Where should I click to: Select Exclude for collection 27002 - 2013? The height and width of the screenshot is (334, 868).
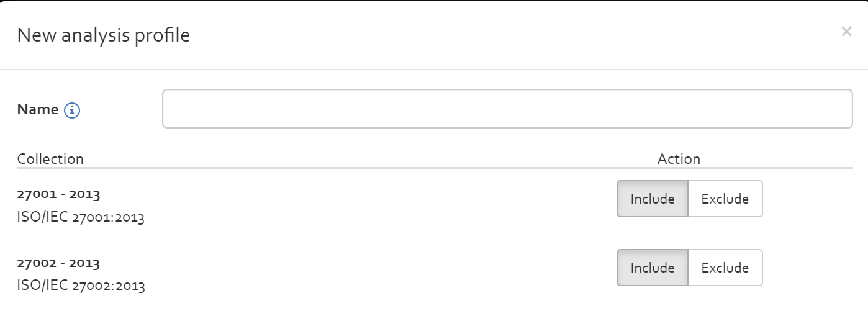tap(725, 268)
